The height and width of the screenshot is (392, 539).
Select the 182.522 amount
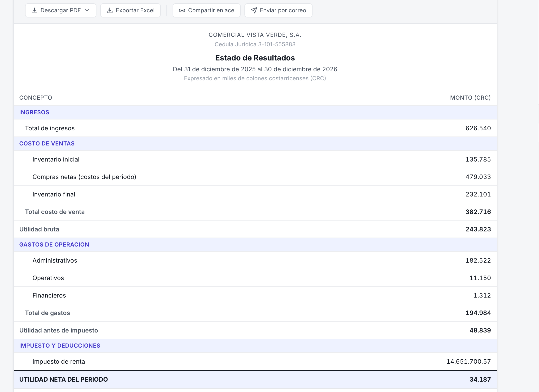coord(478,260)
